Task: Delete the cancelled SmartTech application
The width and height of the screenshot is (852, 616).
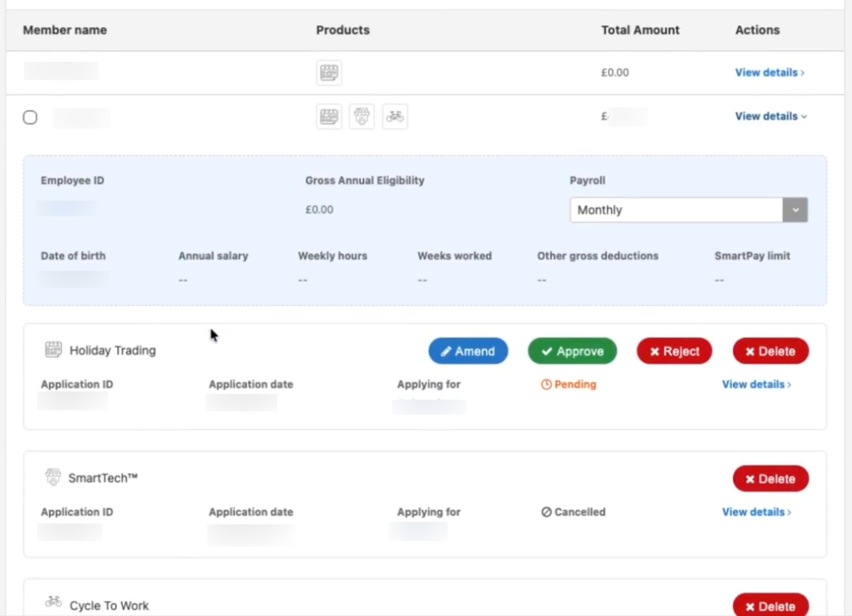Action: pos(770,479)
